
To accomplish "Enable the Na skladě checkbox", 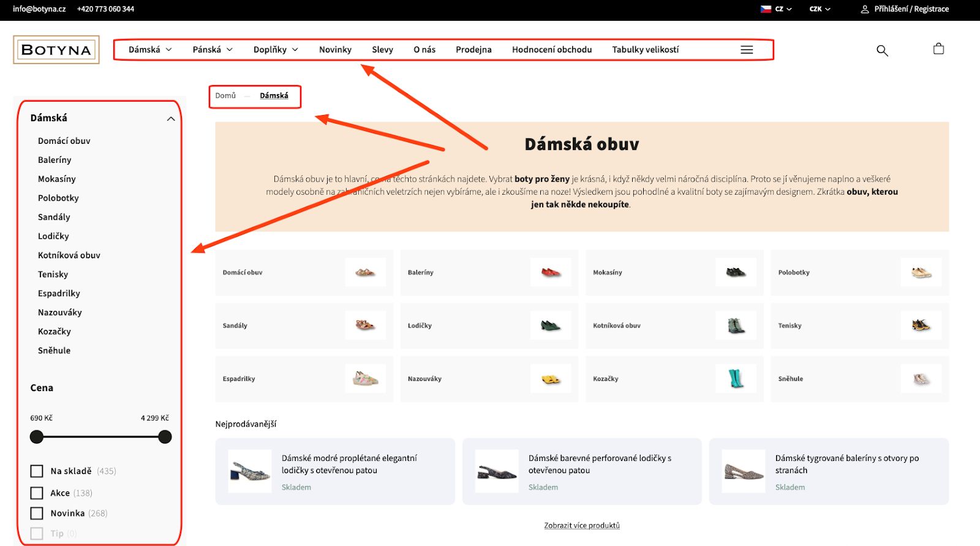I will 37,471.
